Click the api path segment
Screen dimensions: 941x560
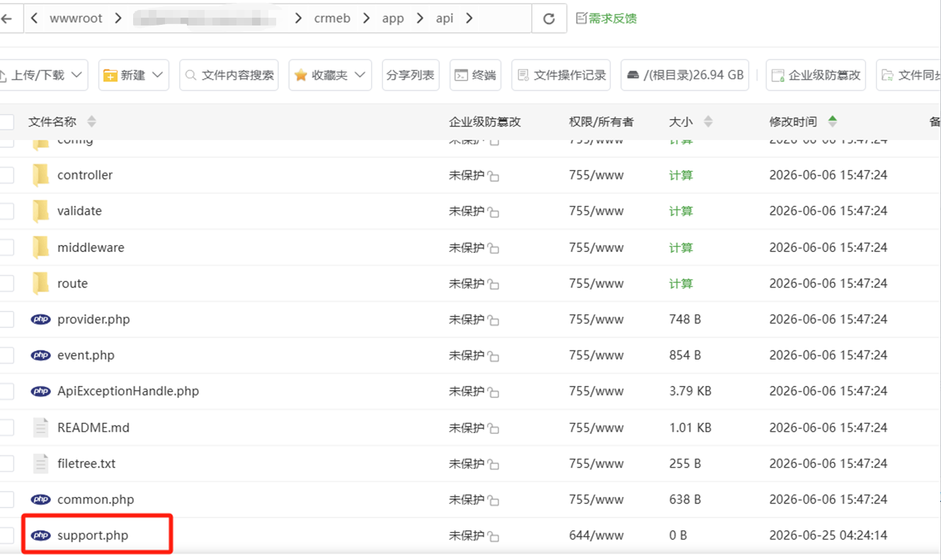(x=445, y=18)
